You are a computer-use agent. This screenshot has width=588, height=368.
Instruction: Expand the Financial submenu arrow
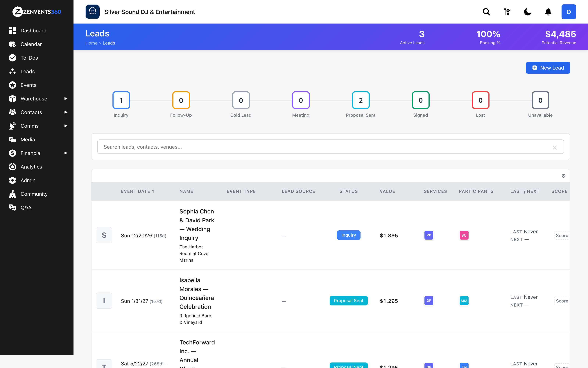click(66, 153)
